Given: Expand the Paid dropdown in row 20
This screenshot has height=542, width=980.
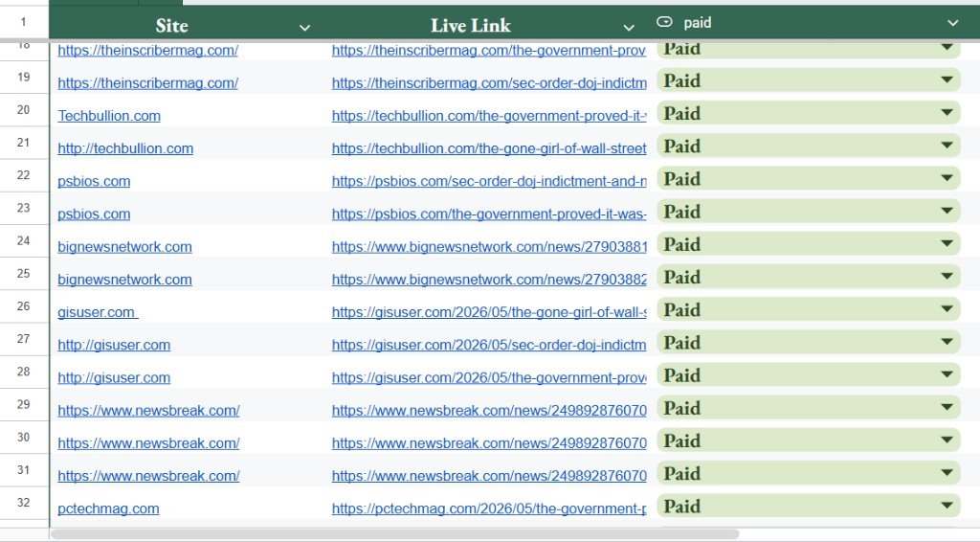Looking at the screenshot, I should pos(947,112).
